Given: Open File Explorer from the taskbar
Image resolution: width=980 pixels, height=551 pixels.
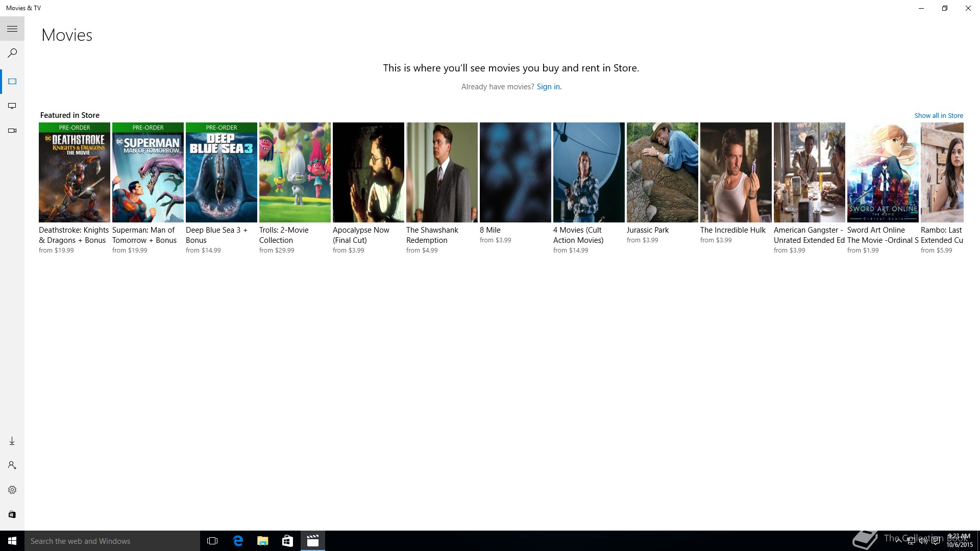Looking at the screenshot, I should click(x=263, y=541).
